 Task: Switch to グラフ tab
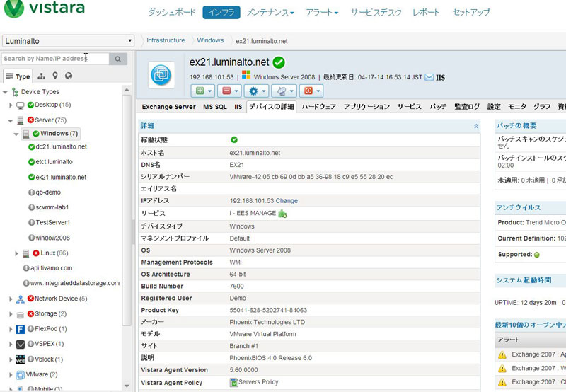tap(542, 106)
